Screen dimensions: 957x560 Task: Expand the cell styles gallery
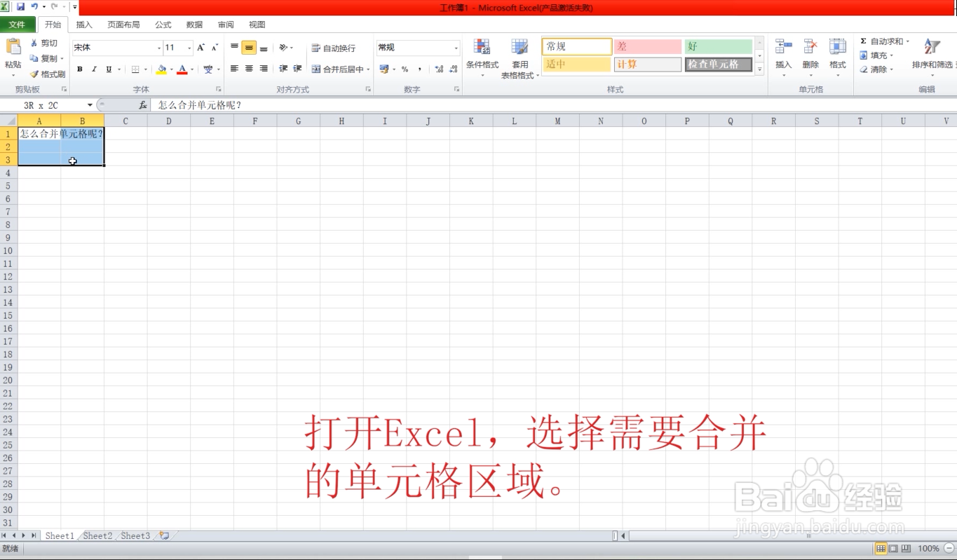click(x=759, y=69)
